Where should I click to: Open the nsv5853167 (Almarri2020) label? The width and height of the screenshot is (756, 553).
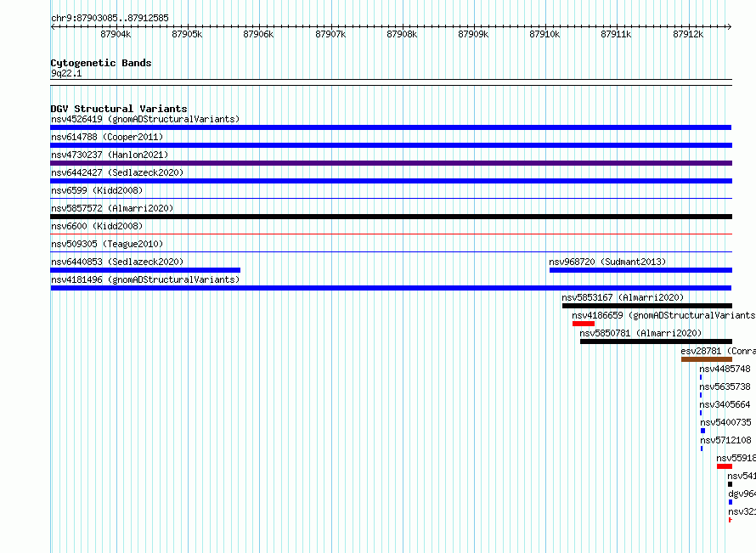coord(623,297)
